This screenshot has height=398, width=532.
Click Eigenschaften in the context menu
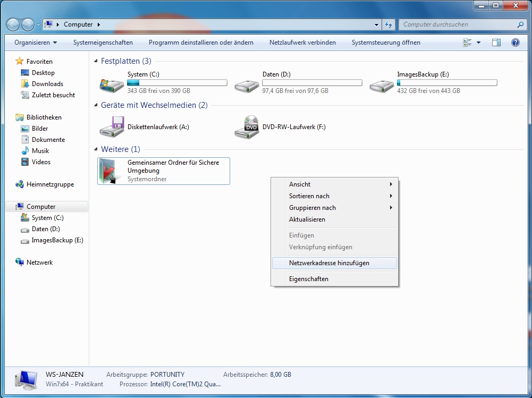[x=309, y=279]
